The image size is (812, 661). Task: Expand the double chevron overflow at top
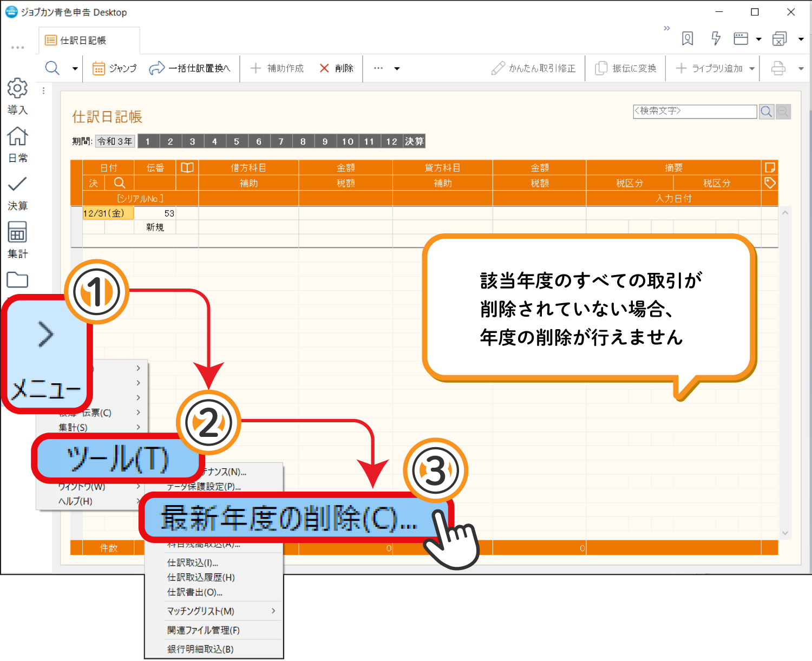(x=667, y=28)
